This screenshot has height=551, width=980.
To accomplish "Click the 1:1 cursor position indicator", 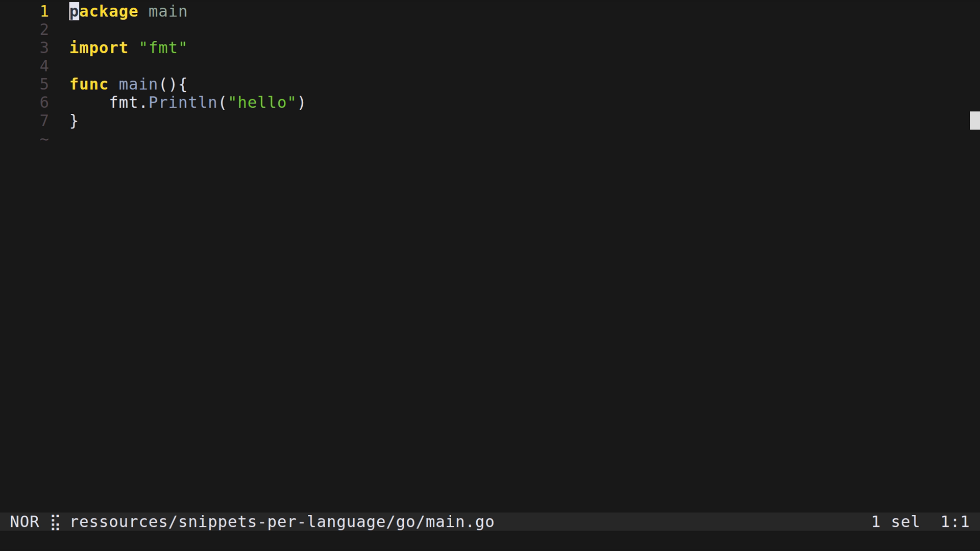I will pos(954,522).
